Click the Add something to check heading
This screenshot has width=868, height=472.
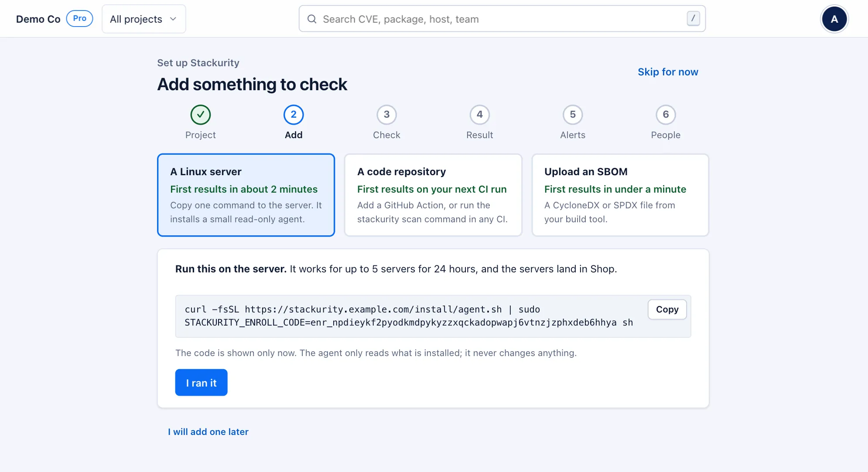252,84
